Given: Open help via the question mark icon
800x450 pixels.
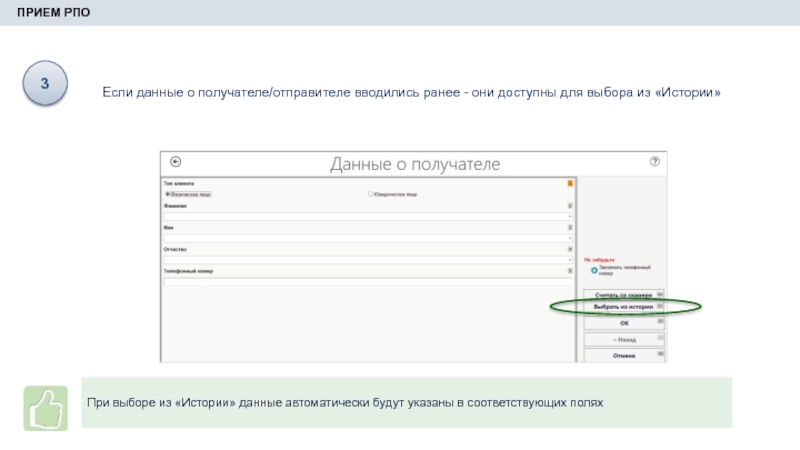Looking at the screenshot, I should pos(655,162).
